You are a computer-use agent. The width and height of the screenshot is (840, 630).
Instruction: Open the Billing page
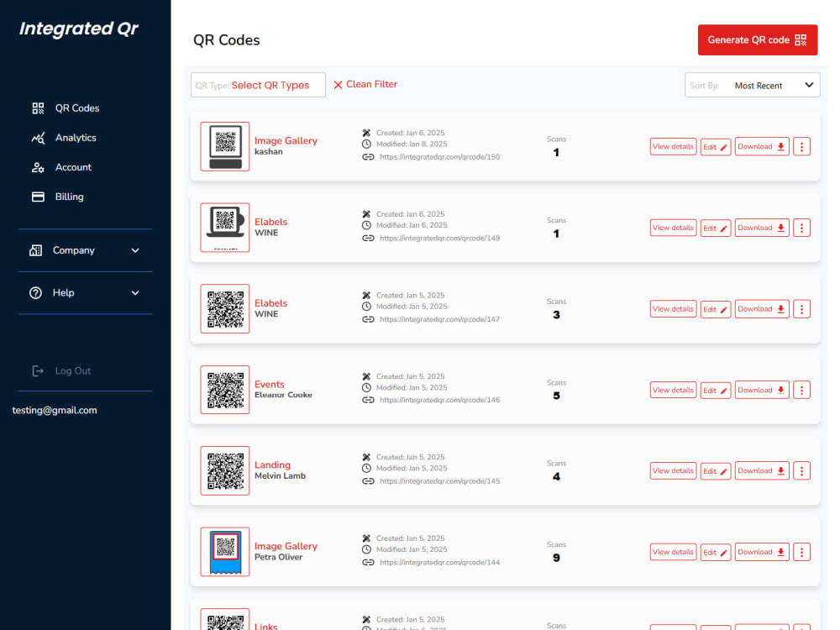coord(57,197)
